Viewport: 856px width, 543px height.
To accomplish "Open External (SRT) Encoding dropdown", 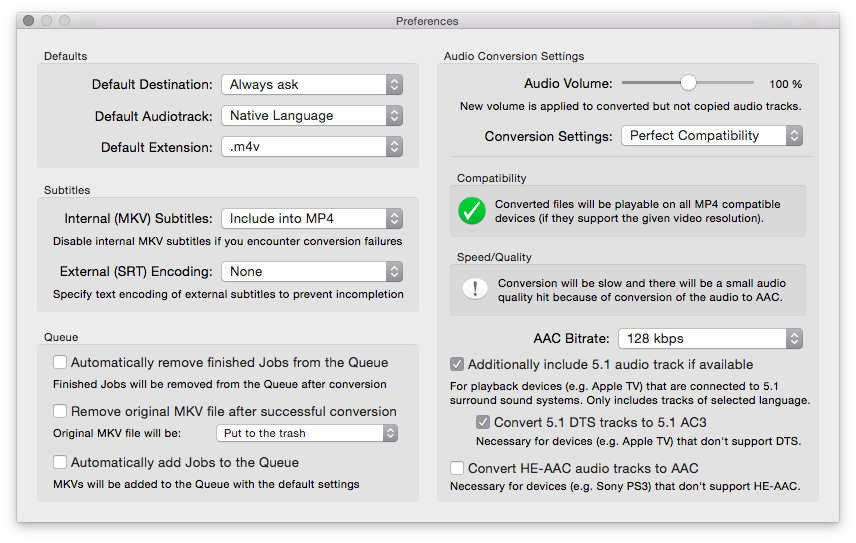I will click(312, 271).
